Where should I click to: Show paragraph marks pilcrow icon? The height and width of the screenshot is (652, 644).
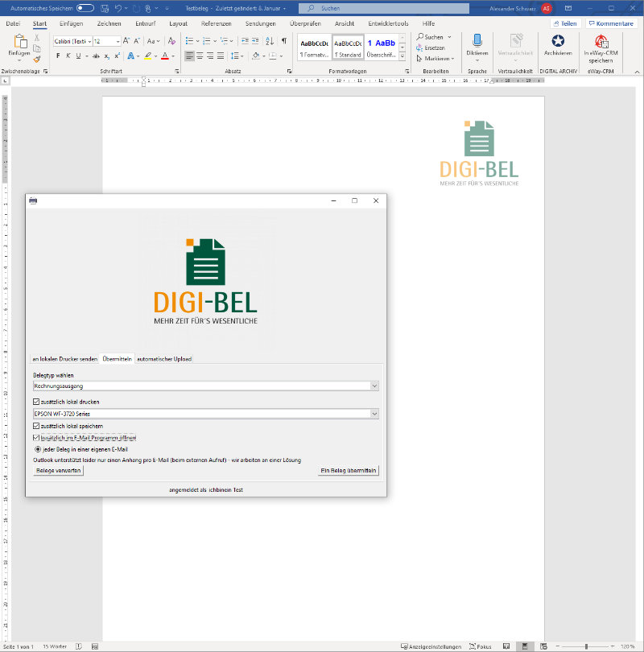(x=284, y=41)
